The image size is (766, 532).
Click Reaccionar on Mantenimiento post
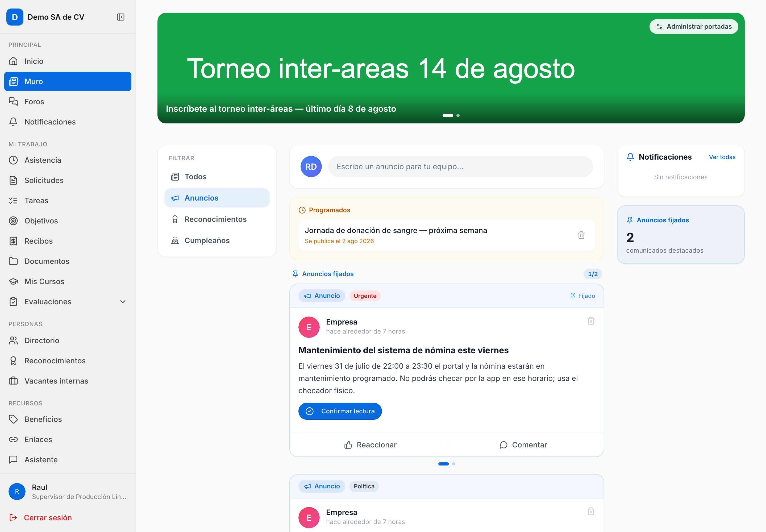click(370, 445)
